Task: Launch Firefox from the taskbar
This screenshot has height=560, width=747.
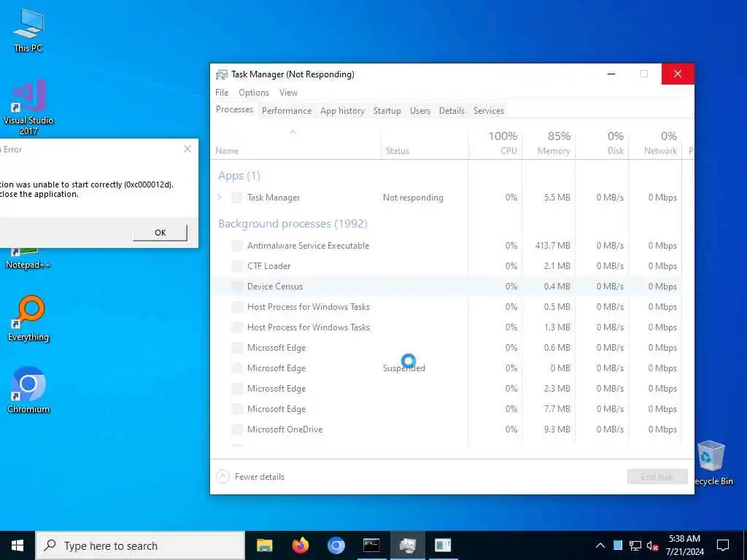Action: pos(300,545)
